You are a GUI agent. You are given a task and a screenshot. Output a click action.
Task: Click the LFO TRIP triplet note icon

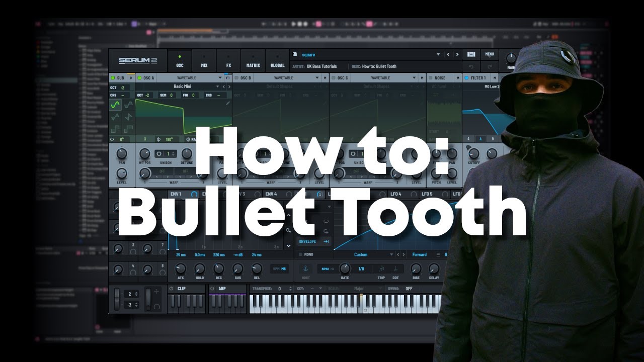point(381,268)
